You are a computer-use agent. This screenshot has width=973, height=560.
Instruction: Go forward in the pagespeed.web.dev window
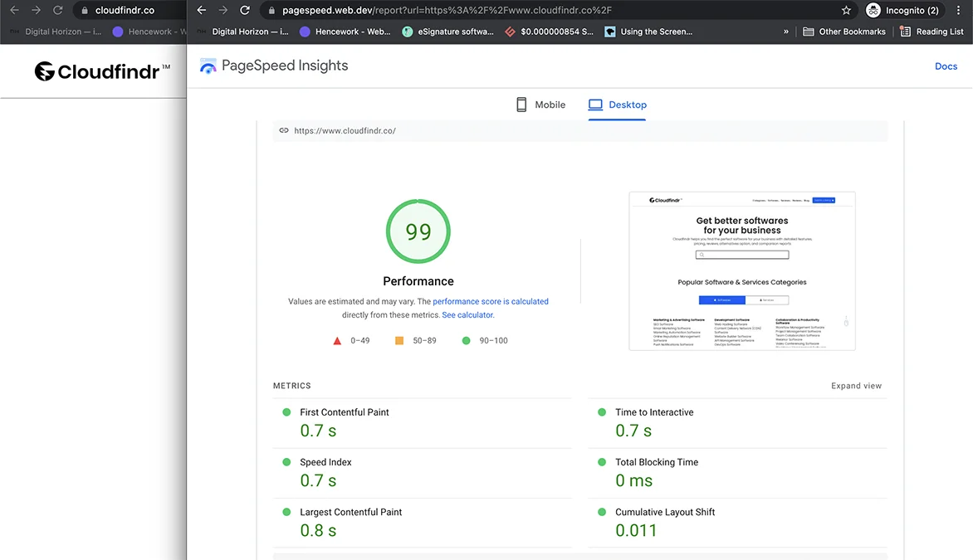click(222, 10)
